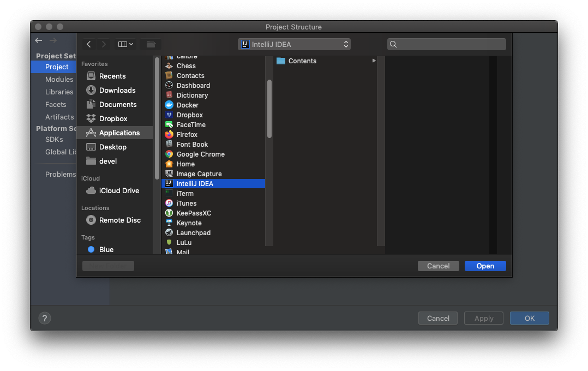Click the Dropbox app icon in file list

tap(169, 115)
